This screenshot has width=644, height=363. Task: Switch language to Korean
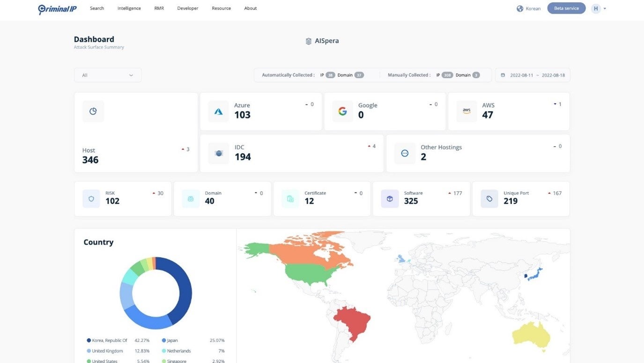533,8
